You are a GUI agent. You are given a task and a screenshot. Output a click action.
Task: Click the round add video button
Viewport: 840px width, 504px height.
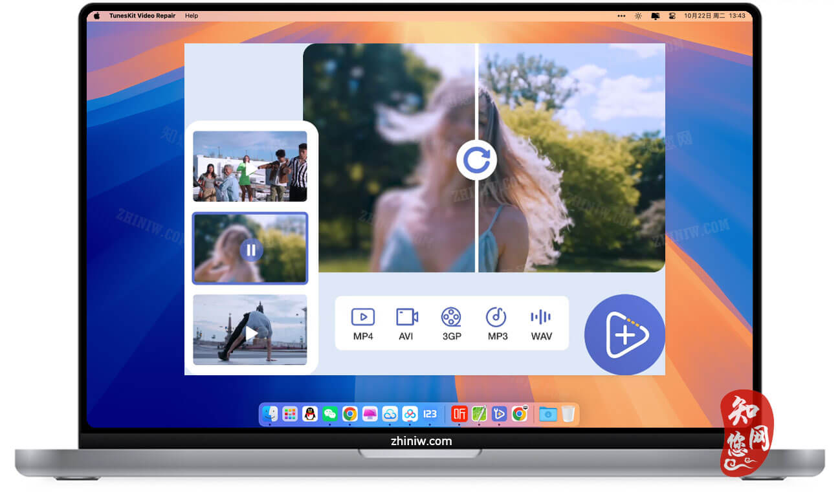[x=624, y=334]
